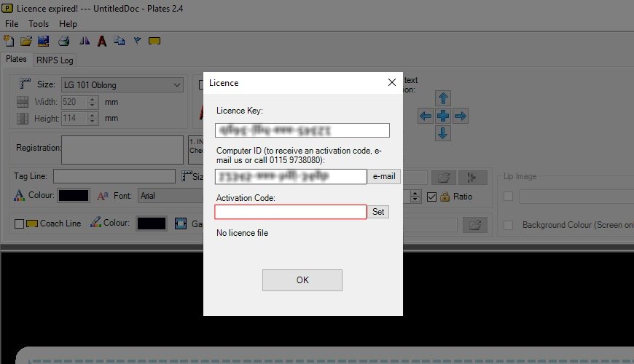Screen dimensions: 634x364
Task: Click the open-image folder button near Lip Image
Action: [444, 178]
